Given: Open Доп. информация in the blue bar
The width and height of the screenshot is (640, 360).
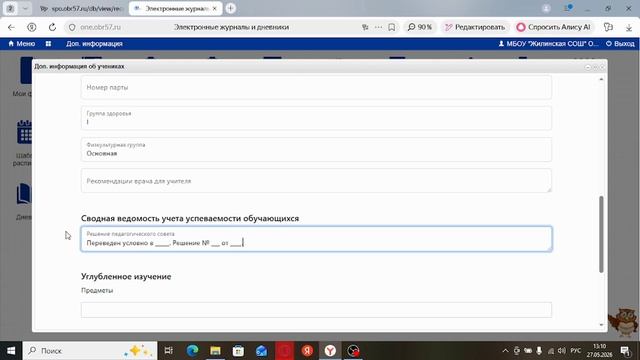Looking at the screenshot, I should pyautogui.click(x=94, y=44).
